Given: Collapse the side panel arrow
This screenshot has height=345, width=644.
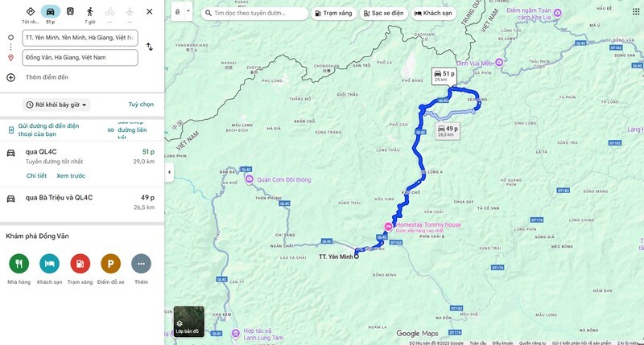Looking at the screenshot, I should pos(169,172).
